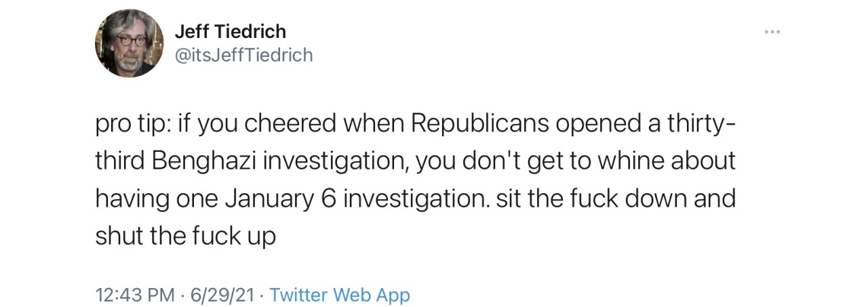Open the three-dot more options menu

coord(772,32)
